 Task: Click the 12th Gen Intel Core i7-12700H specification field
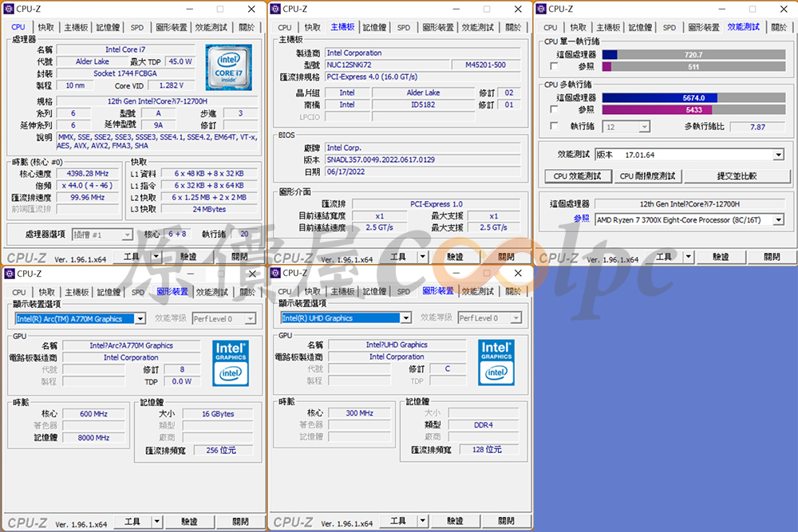coord(157,101)
